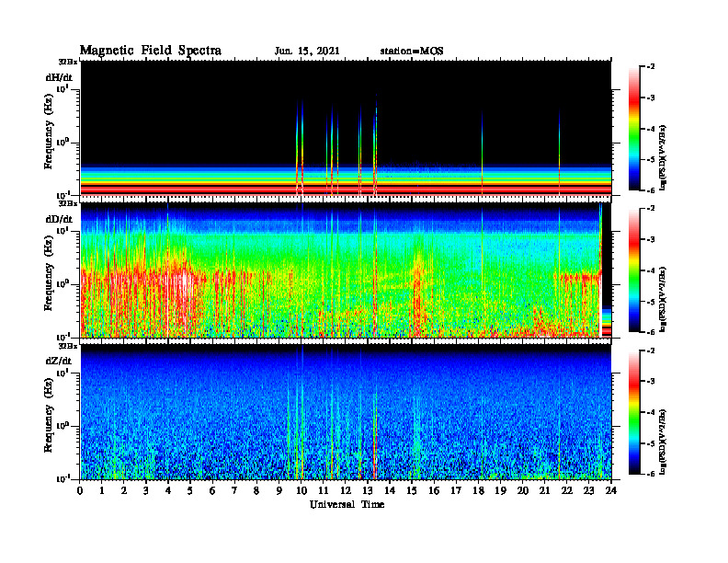Click hour tick label 8 on time axis
This screenshot has width=728, height=563.
256,490
